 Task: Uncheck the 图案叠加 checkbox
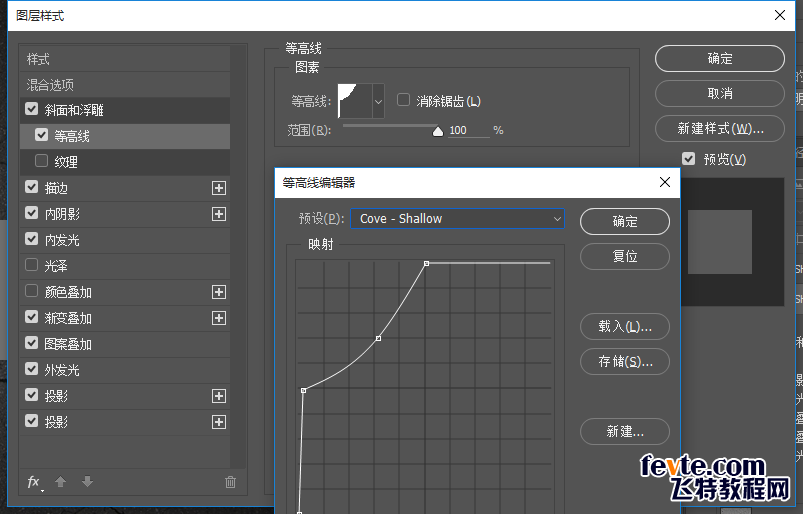tap(31, 343)
